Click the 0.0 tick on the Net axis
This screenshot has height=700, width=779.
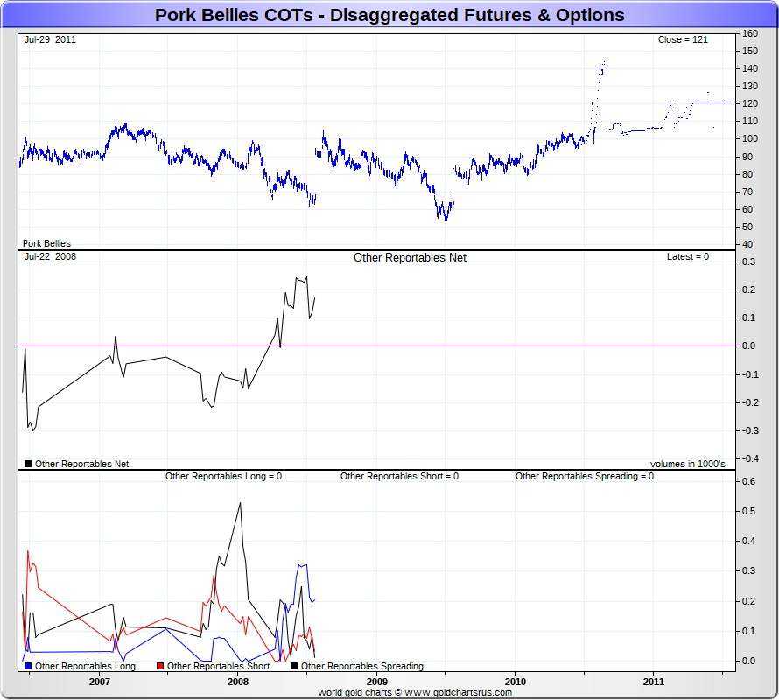pyautogui.click(x=748, y=346)
